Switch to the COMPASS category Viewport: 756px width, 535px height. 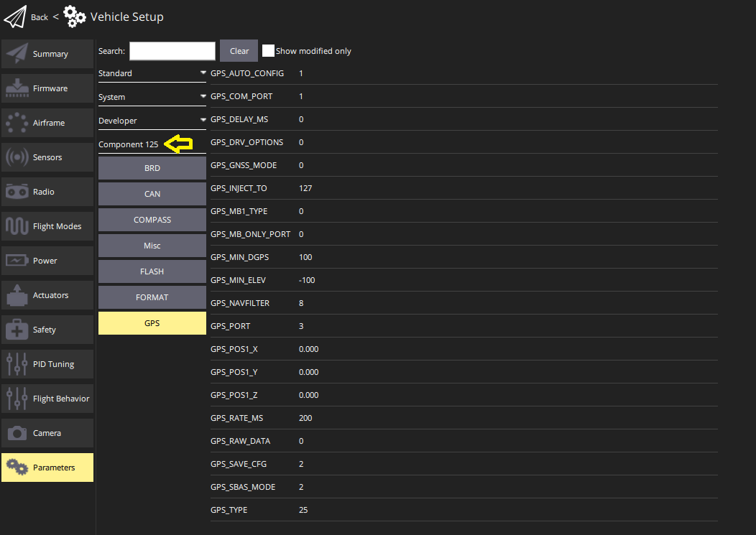pyautogui.click(x=152, y=219)
